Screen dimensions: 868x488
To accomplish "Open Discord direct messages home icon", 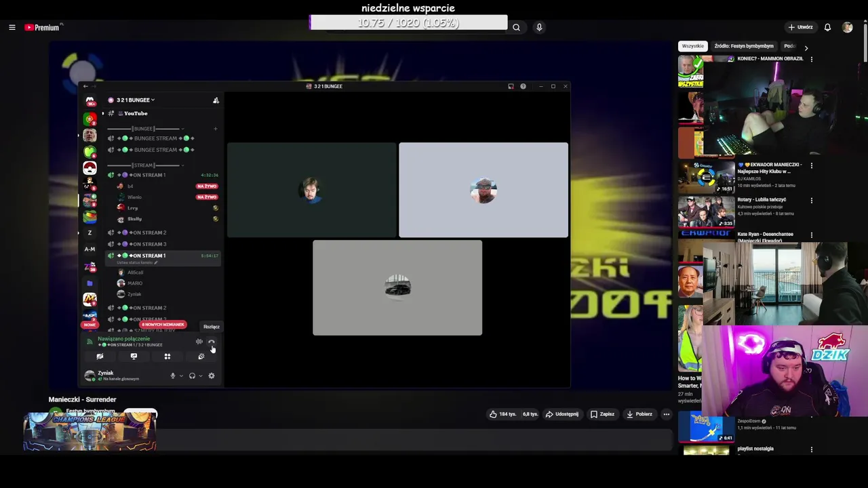I will coord(90,101).
